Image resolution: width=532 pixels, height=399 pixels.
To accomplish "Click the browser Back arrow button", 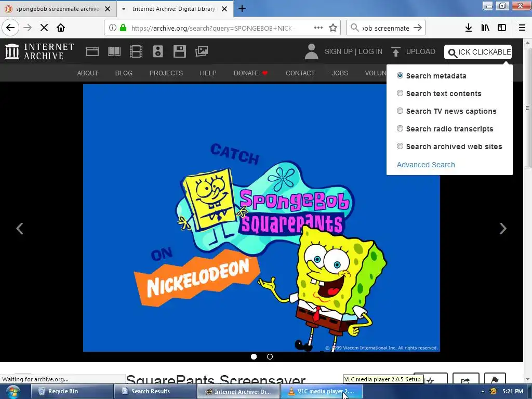I will (10, 28).
